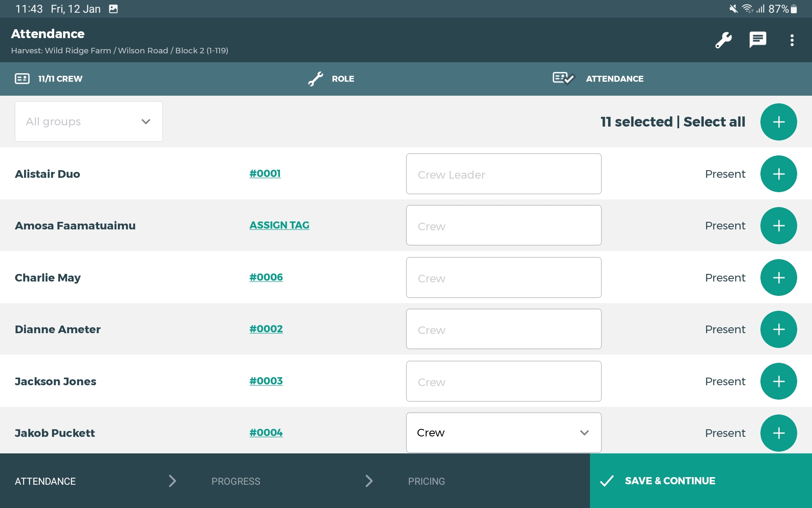Switch to the PROGRESS step tab
Image resolution: width=812 pixels, height=508 pixels.
pos(236,481)
